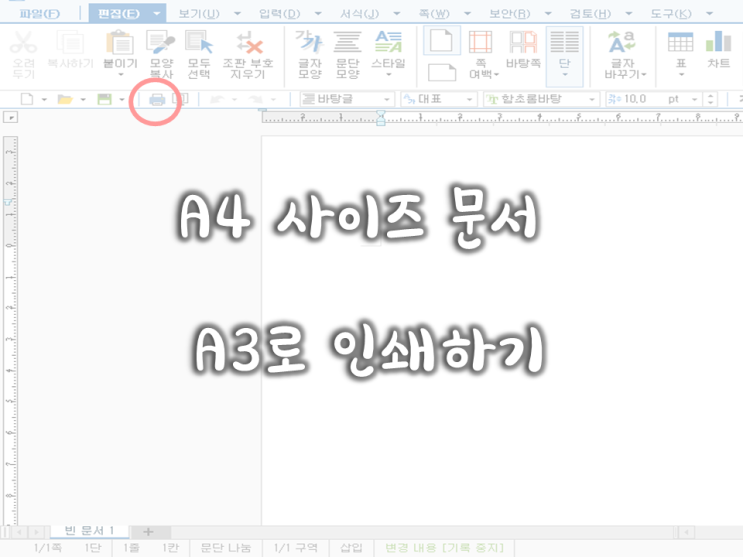Click the ruler corner button at left
The height and width of the screenshot is (557, 743).
(10, 117)
